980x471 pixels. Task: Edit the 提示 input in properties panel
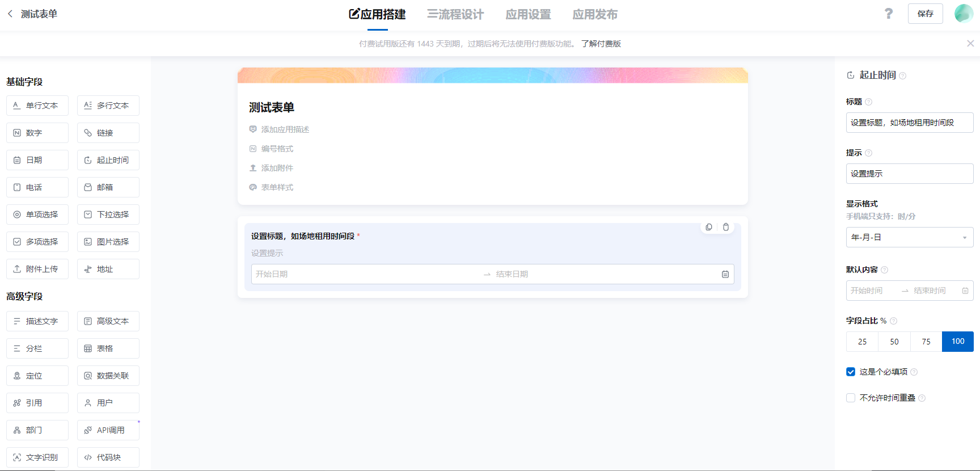(910, 174)
